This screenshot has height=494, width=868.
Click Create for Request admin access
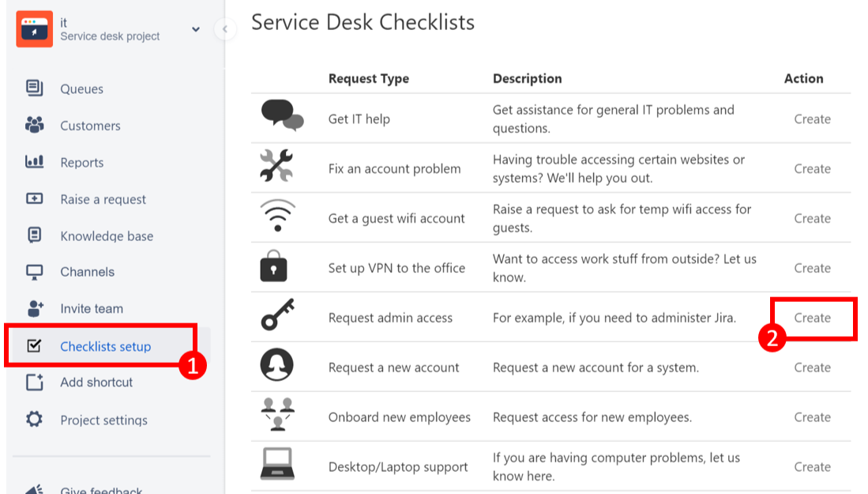click(x=812, y=318)
